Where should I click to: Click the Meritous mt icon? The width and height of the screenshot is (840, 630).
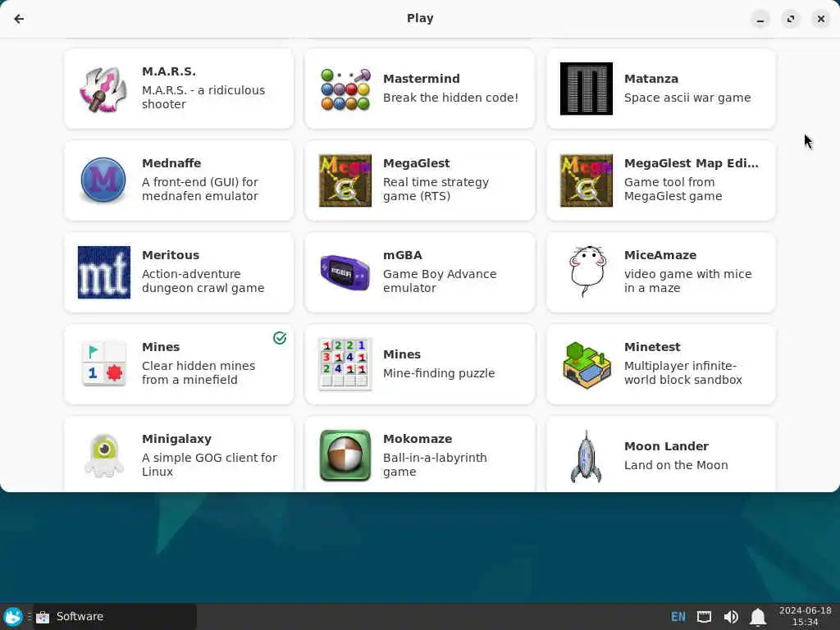pyautogui.click(x=103, y=272)
